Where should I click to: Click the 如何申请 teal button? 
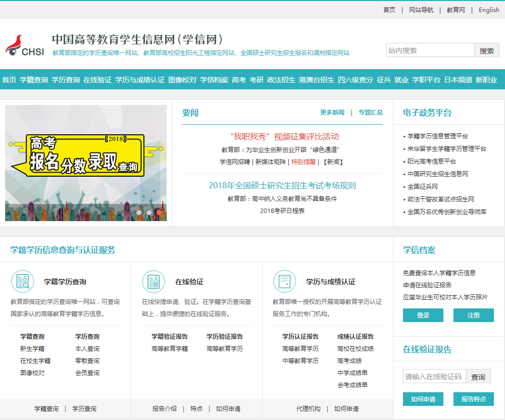(x=423, y=399)
